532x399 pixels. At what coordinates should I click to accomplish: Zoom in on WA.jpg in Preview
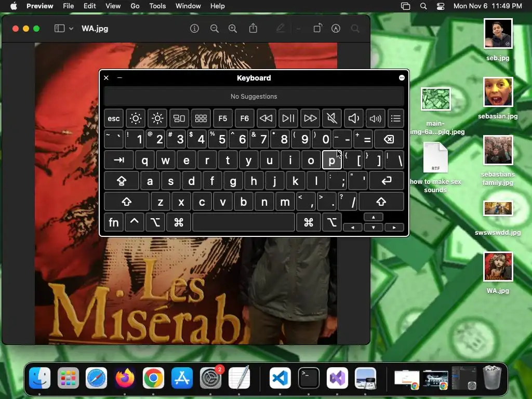233,29
